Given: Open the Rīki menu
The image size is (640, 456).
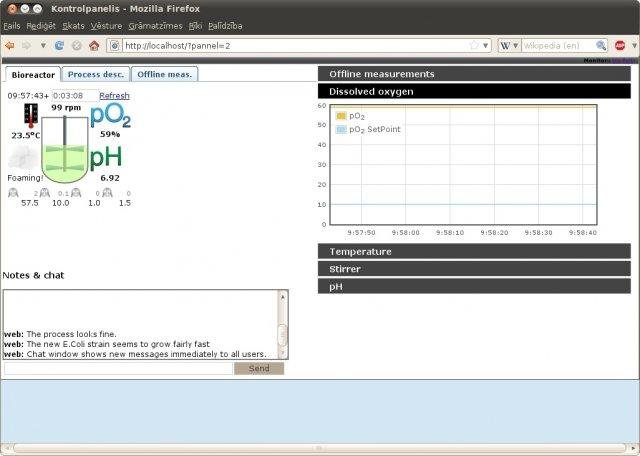Looking at the screenshot, I should click(x=195, y=26).
